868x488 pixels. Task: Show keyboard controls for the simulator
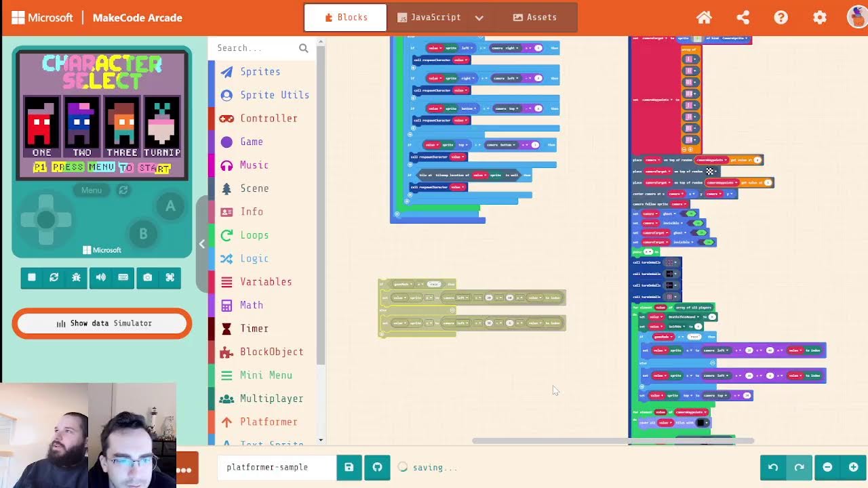123,277
